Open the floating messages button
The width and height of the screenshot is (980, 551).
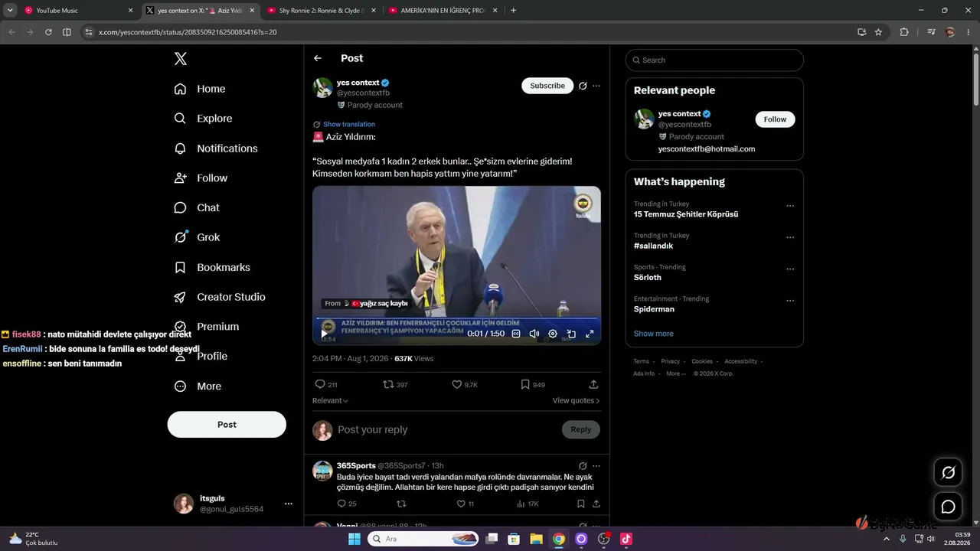(x=948, y=507)
